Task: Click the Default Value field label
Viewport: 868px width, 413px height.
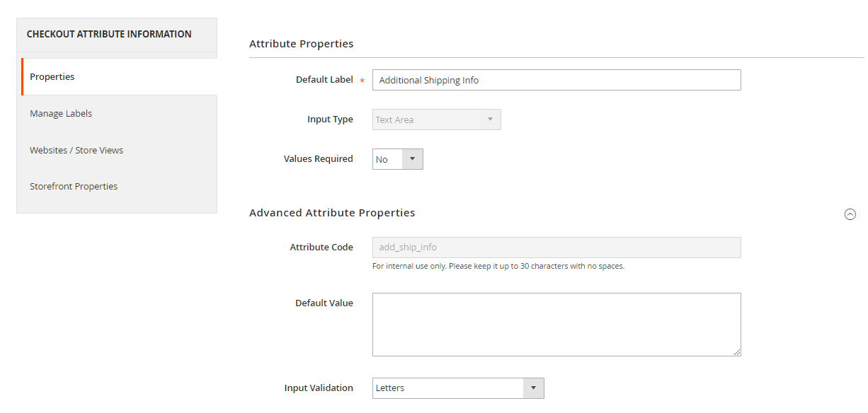Action: 324,303
